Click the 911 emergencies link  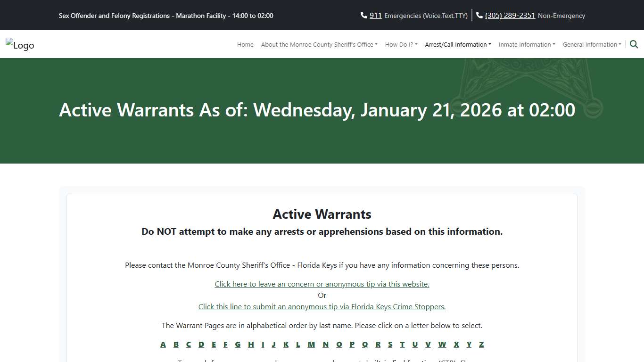[x=375, y=15]
